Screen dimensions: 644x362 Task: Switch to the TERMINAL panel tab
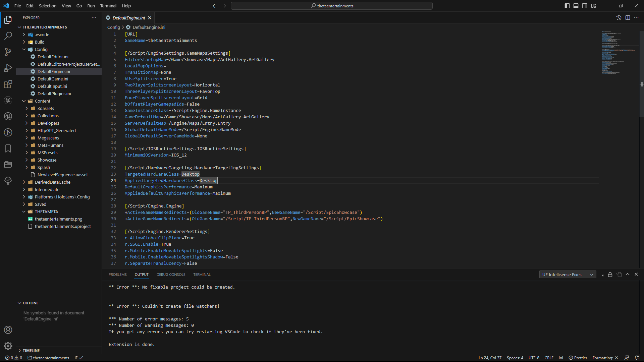[202, 275]
